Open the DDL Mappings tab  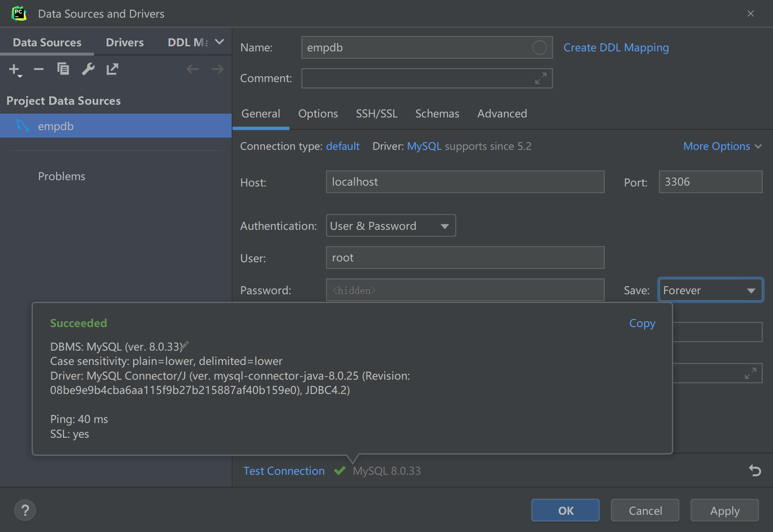pyautogui.click(x=187, y=43)
